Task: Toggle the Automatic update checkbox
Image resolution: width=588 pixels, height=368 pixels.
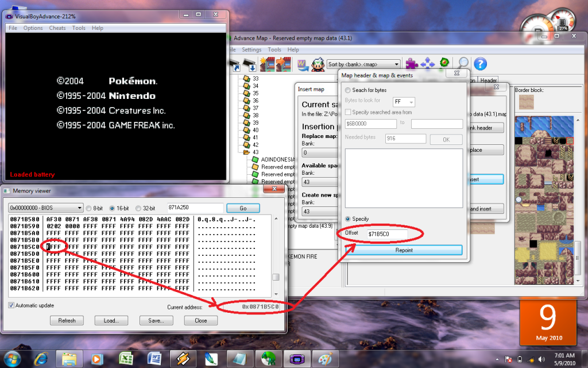Action: (11, 305)
